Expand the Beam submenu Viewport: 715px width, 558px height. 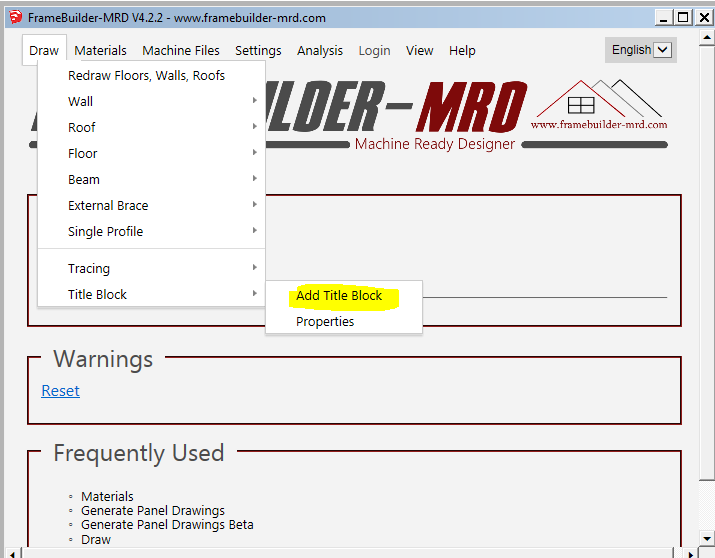pyautogui.click(x=151, y=179)
